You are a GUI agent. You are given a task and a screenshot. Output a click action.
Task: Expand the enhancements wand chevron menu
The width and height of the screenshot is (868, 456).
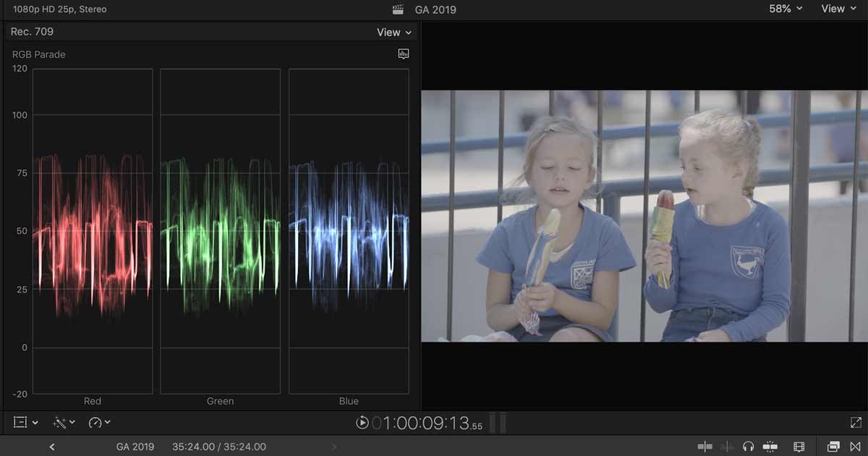72,423
